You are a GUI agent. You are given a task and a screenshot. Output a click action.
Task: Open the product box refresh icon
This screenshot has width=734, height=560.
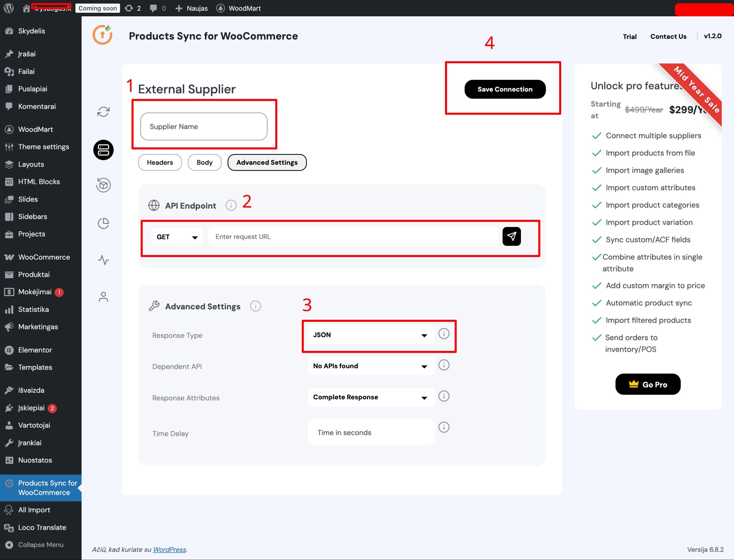103,185
